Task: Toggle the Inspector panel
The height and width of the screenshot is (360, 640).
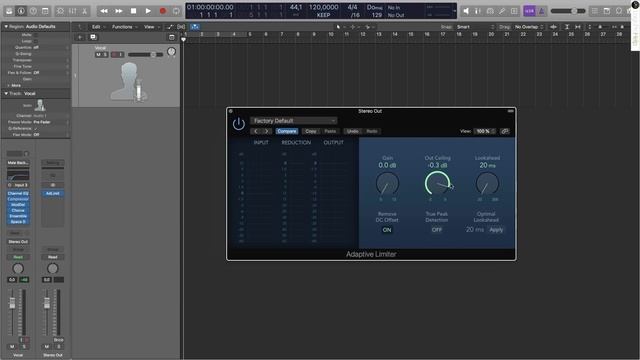Action: tap(21, 11)
